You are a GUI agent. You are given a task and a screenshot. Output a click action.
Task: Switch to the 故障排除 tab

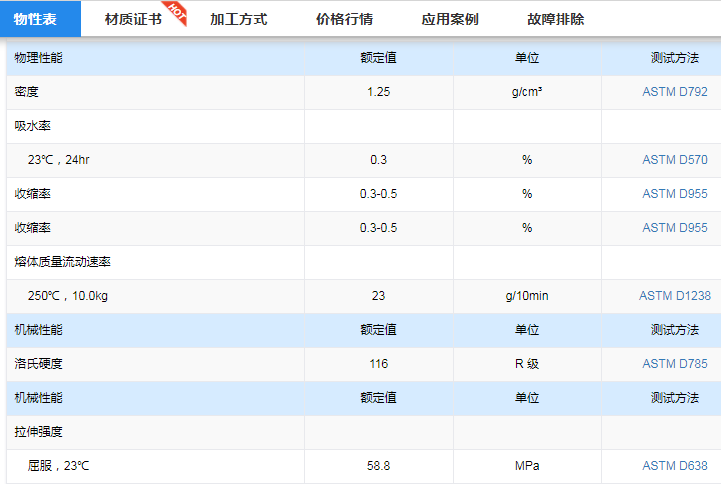pyautogui.click(x=556, y=19)
